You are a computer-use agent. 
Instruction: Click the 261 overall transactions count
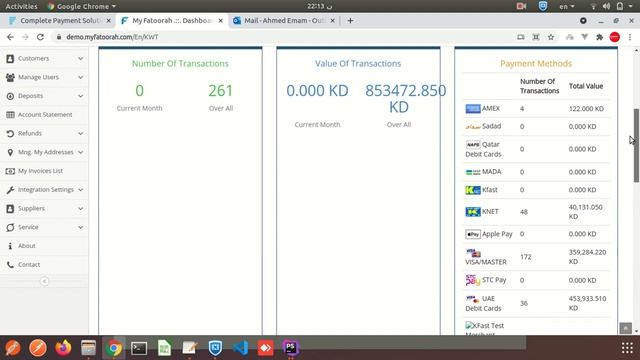coord(220,91)
